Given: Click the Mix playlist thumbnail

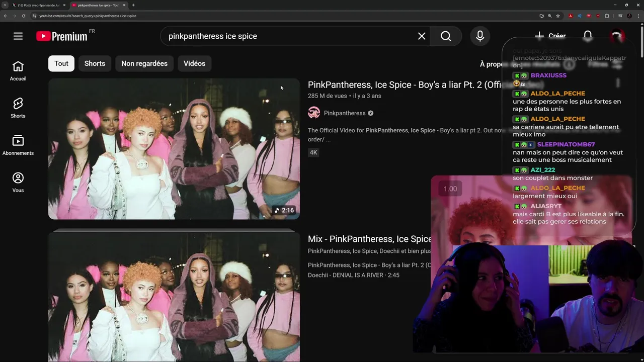Looking at the screenshot, I should [174, 297].
